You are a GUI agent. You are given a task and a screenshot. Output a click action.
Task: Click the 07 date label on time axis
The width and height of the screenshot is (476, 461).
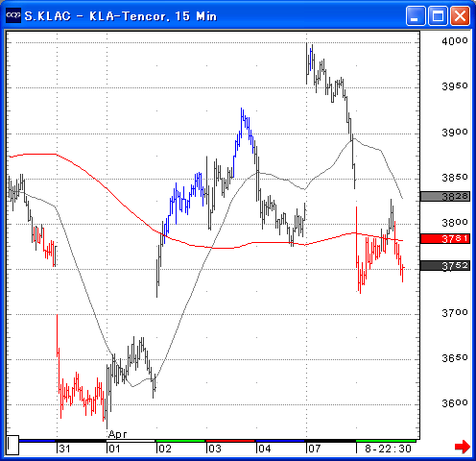(x=315, y=449)
